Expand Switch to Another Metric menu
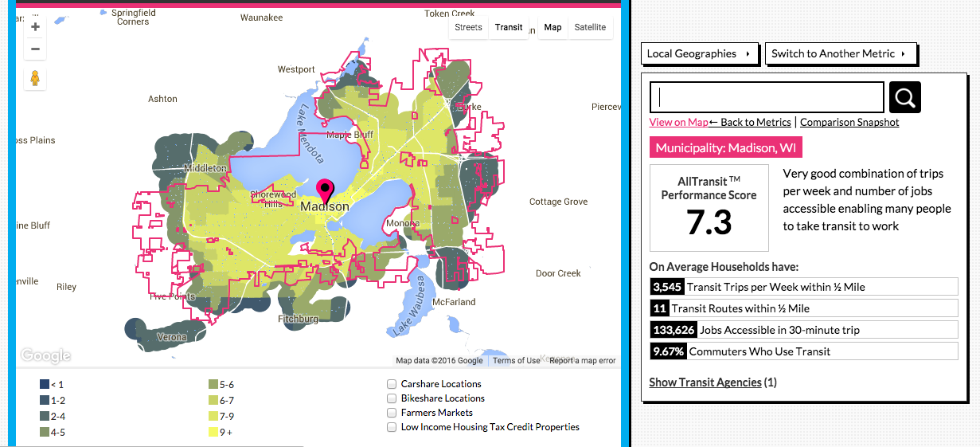Viewport: 980px width, 447px height. 840,53
